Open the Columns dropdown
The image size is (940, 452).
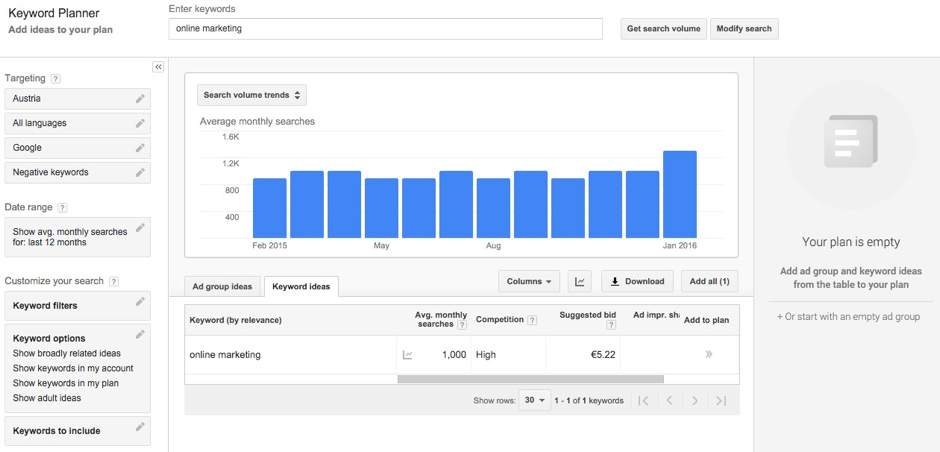(529, 281)
